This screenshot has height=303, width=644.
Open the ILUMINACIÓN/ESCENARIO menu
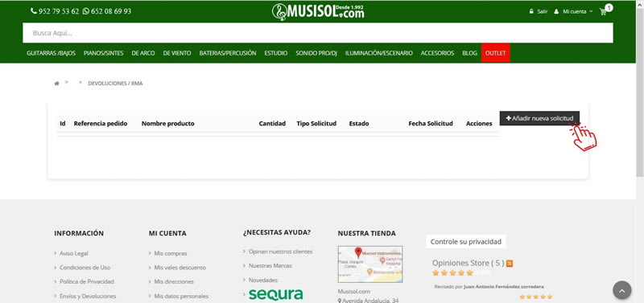pyautogui.click(x=379, y=53)
